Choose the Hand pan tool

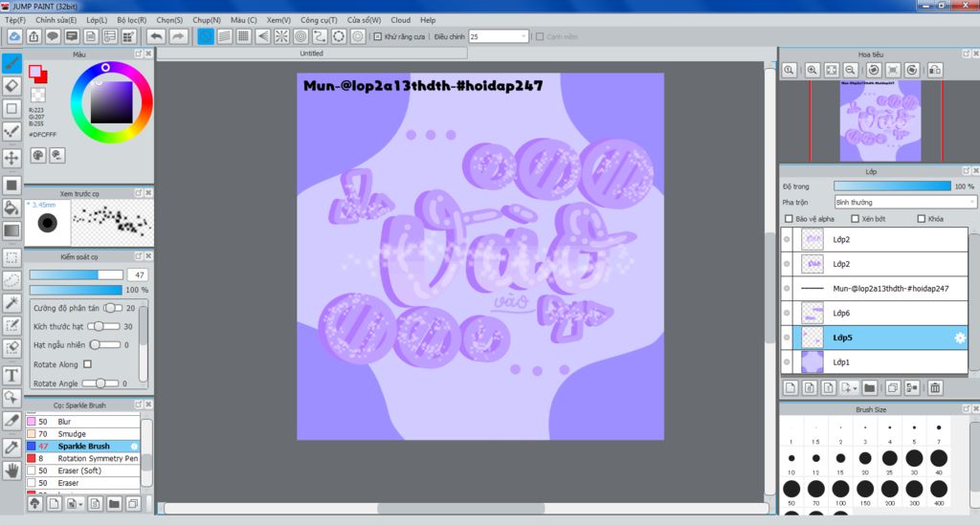[11, 470]
